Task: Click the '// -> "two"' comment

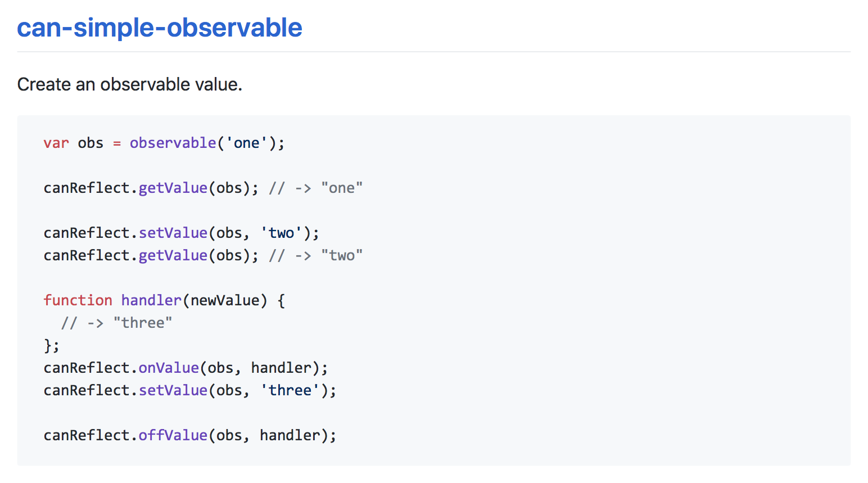Action: coord(316,255)
